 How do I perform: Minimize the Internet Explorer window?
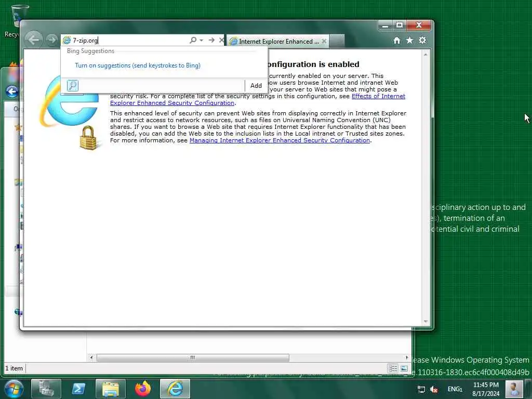point(385,25)
